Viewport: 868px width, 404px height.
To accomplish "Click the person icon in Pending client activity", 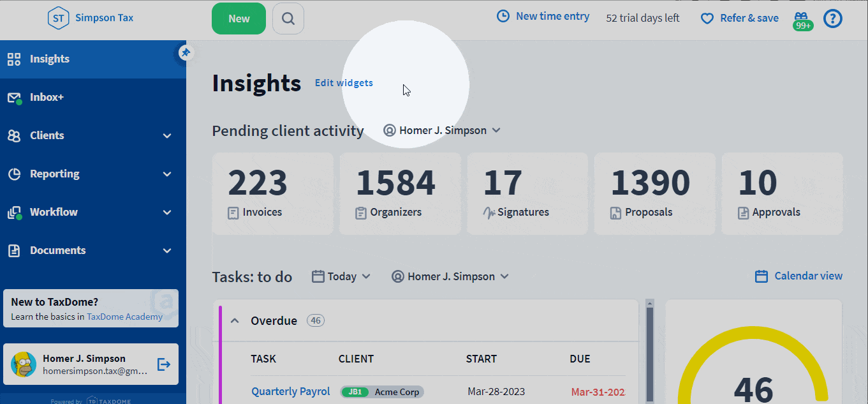I will [390, 130].
